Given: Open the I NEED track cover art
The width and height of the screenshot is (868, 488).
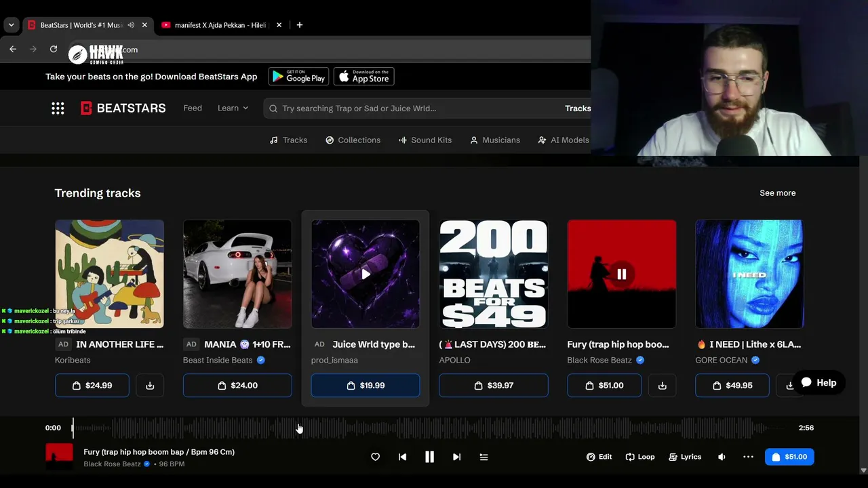Looking at the screenshot, I should pos(749,274).
